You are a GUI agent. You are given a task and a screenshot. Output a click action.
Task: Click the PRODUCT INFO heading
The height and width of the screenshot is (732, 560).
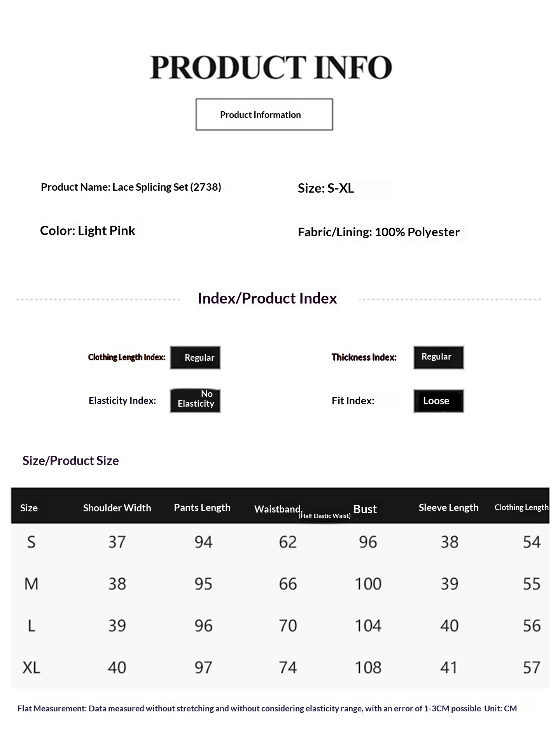point(271,67)
